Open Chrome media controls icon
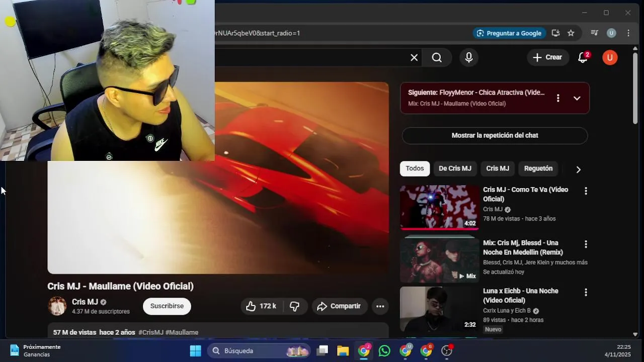 [594, 33]
